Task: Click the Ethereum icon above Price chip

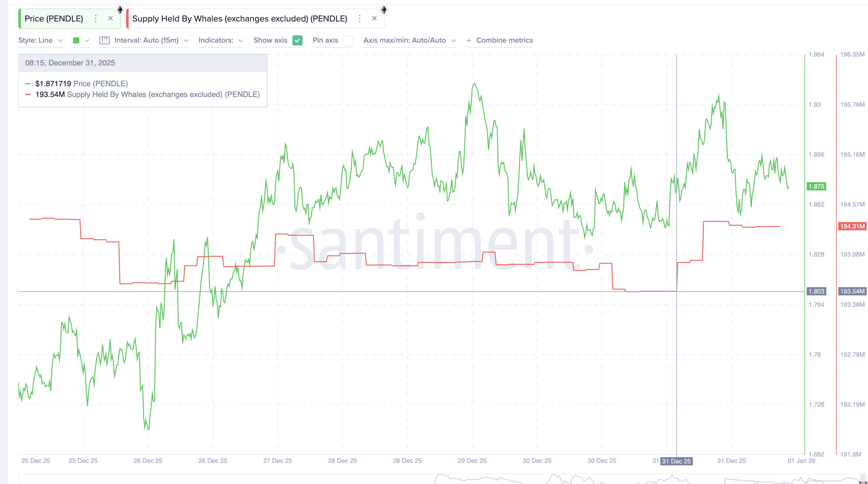Action: pyautogui.click(x=119, y=10)
